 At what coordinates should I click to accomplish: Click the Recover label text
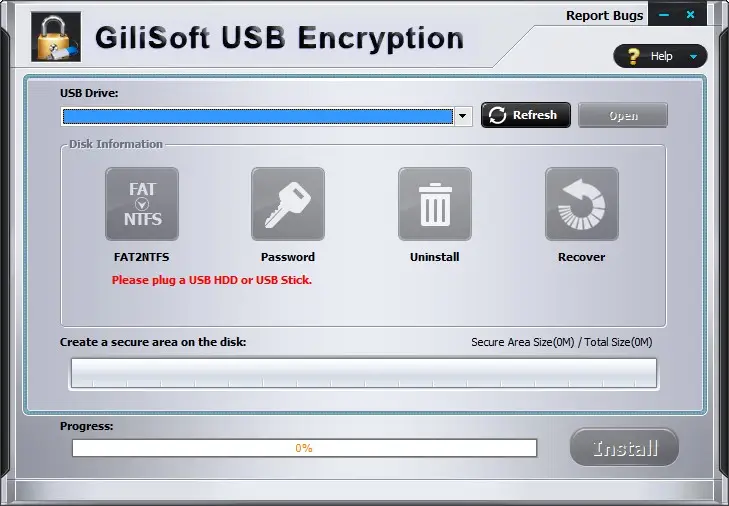[581, 257]
